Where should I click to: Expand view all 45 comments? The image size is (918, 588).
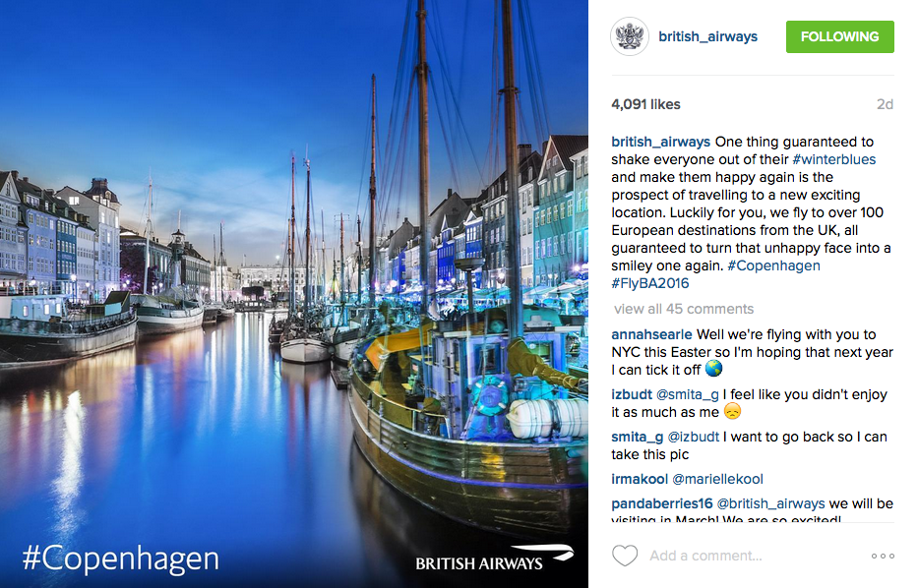pos(684,309)
